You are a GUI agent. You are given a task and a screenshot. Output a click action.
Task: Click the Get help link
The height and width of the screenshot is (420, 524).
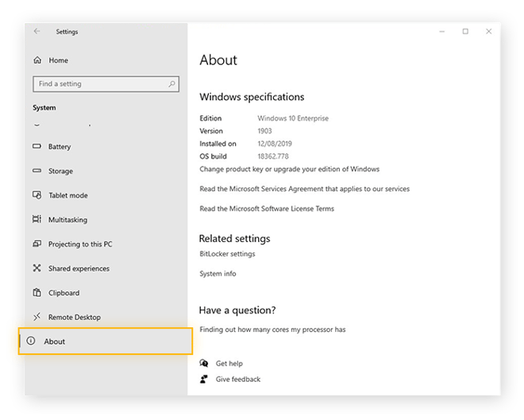[x=229, y=364]
